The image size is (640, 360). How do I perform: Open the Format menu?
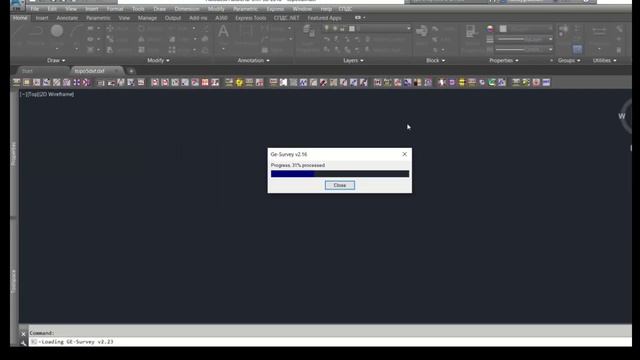click(115, 9)
